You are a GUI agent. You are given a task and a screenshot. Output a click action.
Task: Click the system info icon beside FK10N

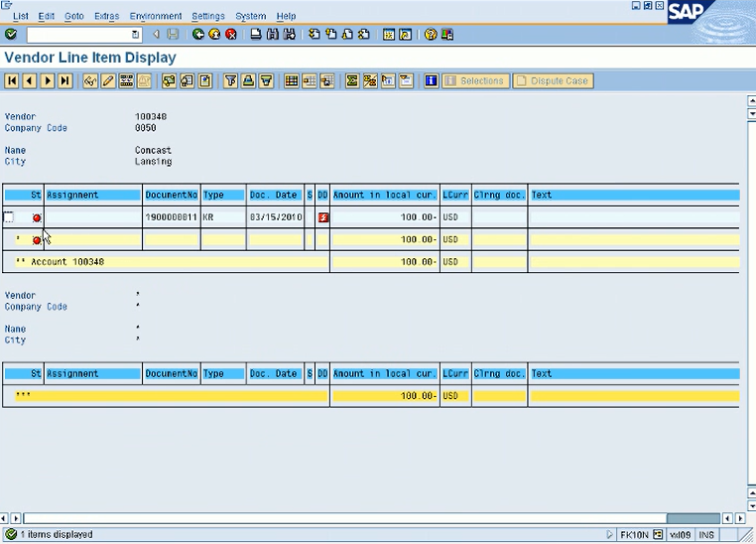[658, 534]
